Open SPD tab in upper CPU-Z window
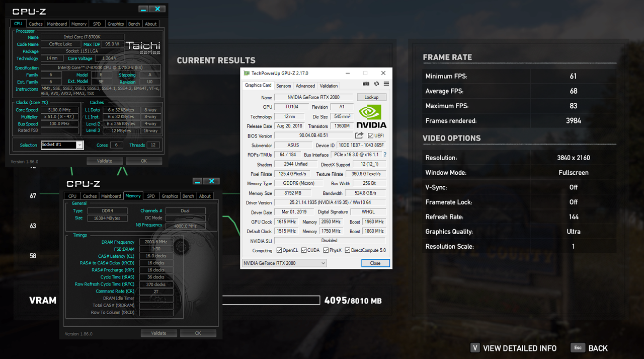 pyautogui.click(x=97, y=24)
